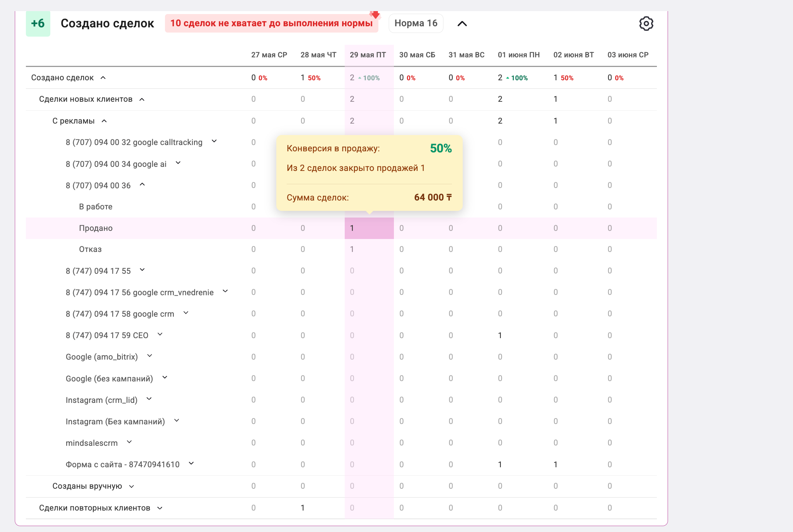Expand the Созданы вручную row
Screen dimensions: 793x532
point(132,486)
